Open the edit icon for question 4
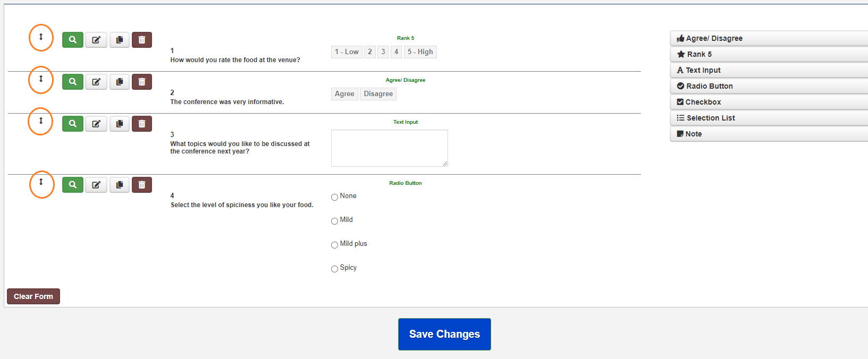Image resolution: width=868 pixels, height=359 pixels. pos(96,185)
